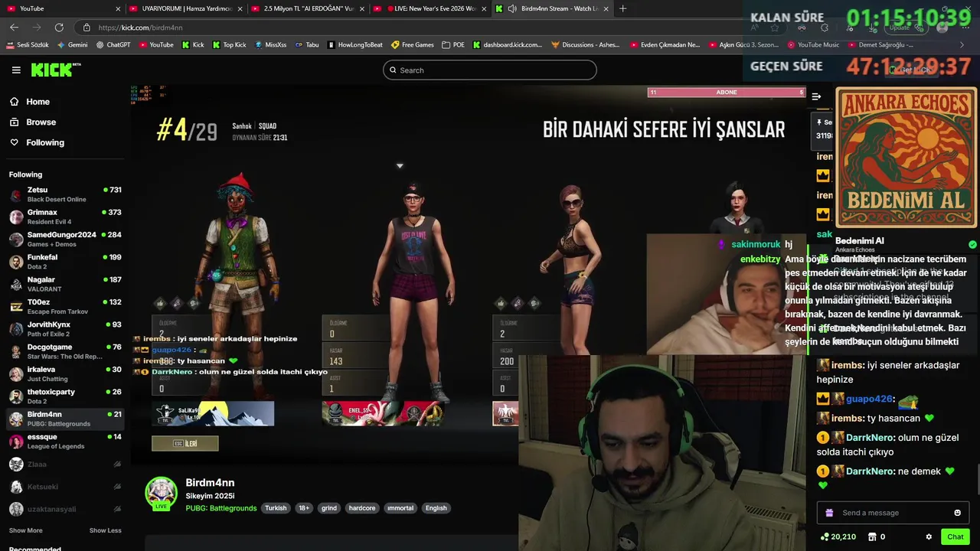Open the Gemini bookmark

[x=72, y=44]
